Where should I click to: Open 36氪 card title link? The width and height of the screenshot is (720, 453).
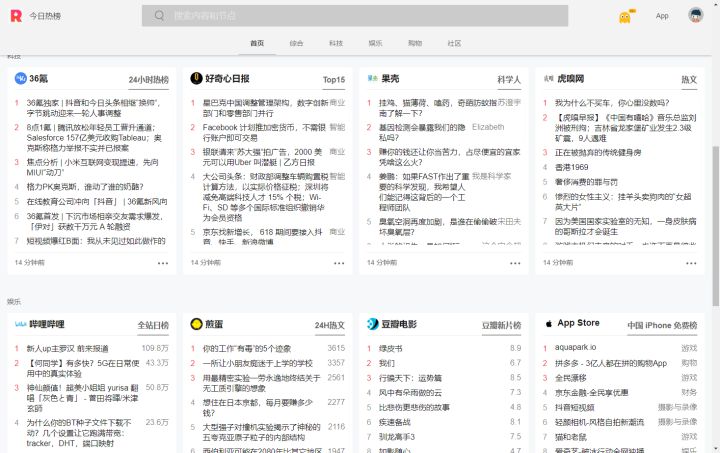[x=39, y=78]
